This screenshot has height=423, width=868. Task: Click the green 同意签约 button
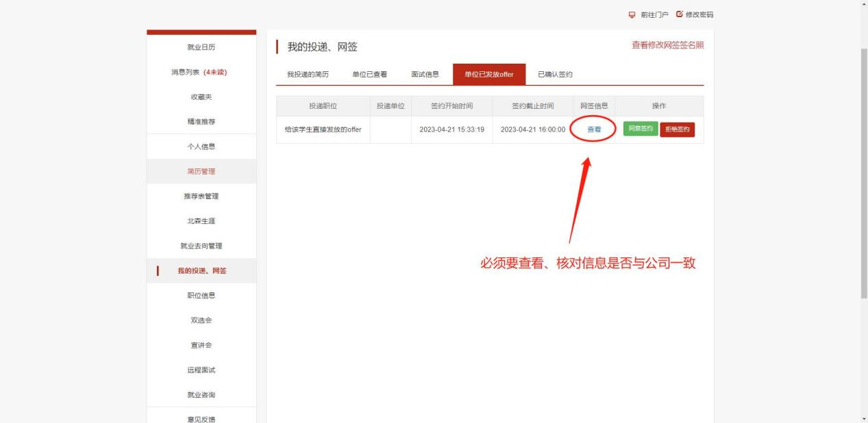(640, 129)
